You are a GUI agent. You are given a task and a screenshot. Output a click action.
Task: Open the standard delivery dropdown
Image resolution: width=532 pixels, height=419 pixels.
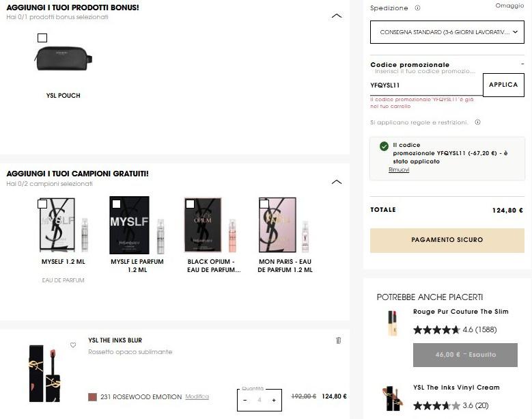click(447, 32)
